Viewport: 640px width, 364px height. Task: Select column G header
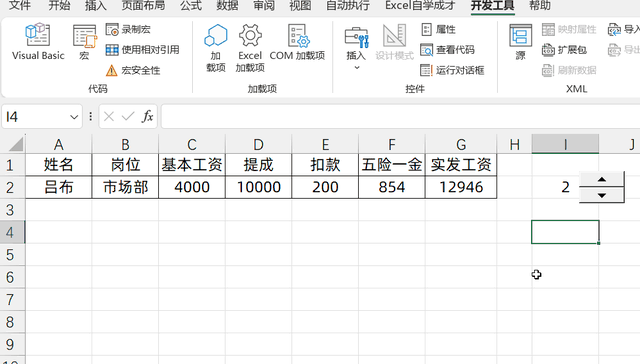(461, 144)
